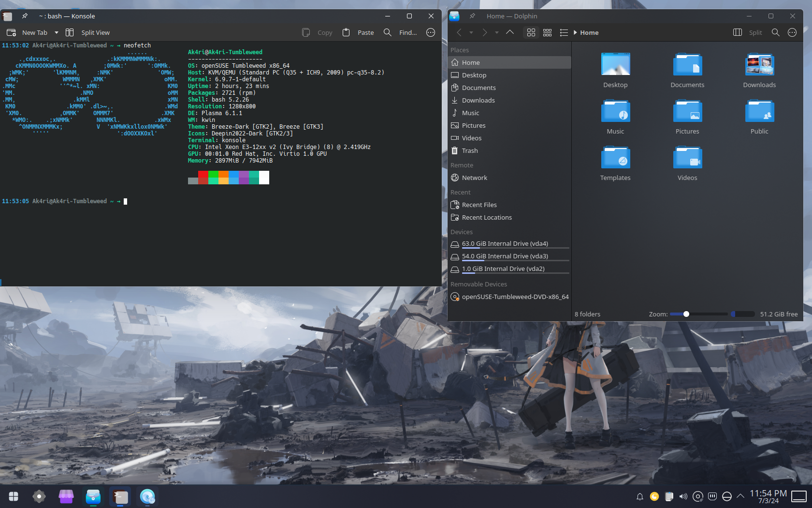
Task: Click the pin icon in Dolphin titlebar
Action: point(472,16)
